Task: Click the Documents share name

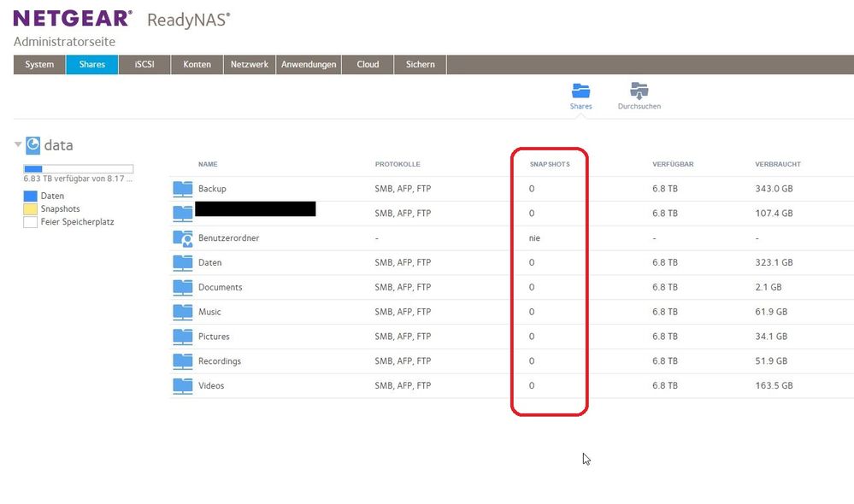Action: 220,288
